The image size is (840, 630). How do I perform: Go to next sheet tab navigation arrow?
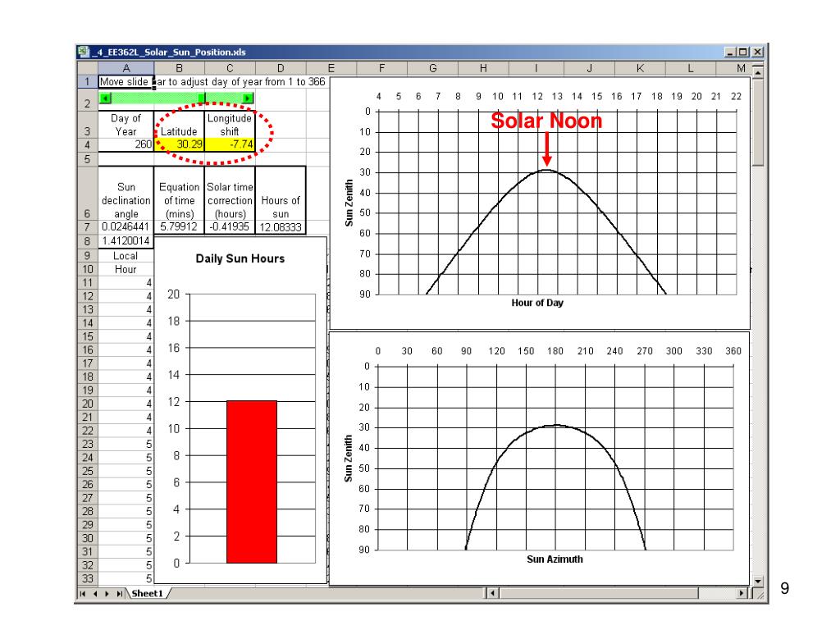pos(107,594)
